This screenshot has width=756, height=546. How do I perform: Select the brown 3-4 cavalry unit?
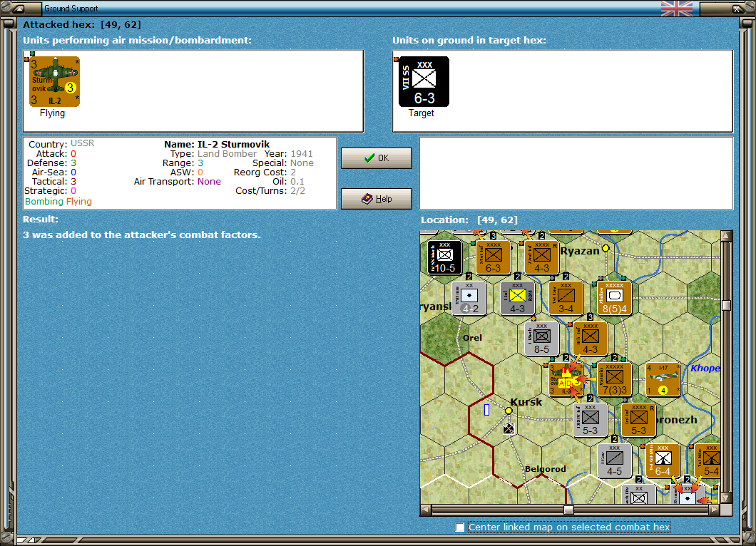[x=566, y=298]
